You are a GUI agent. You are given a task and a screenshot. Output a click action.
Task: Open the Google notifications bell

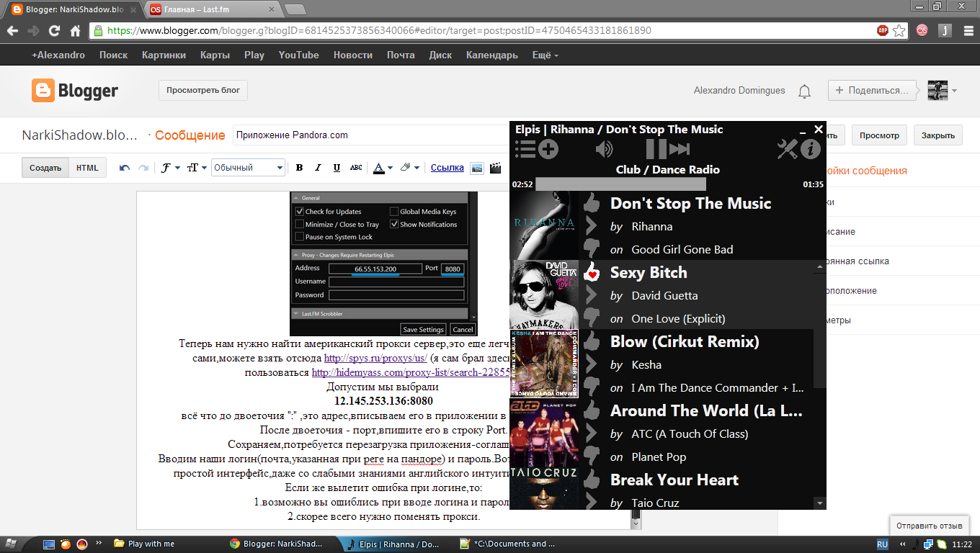804,91
